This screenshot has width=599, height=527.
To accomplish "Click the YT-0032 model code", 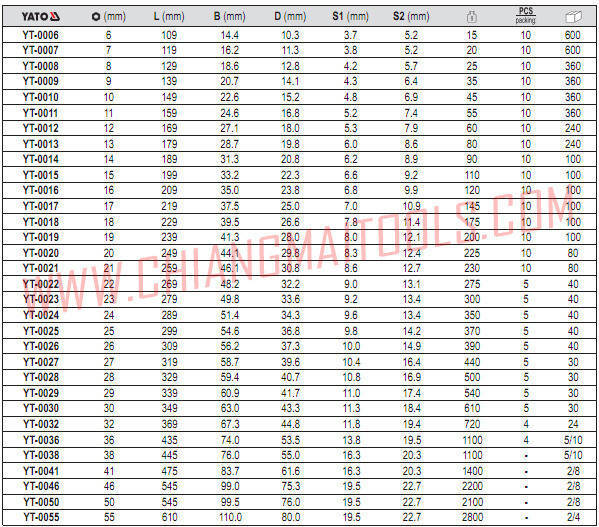I will click(41, 424).
